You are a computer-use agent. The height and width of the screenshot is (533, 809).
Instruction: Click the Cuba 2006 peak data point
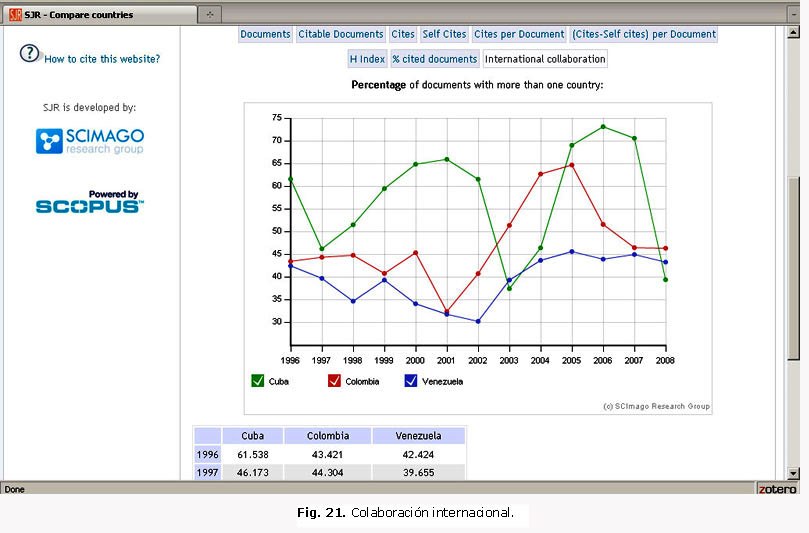[x=603, y=127]
